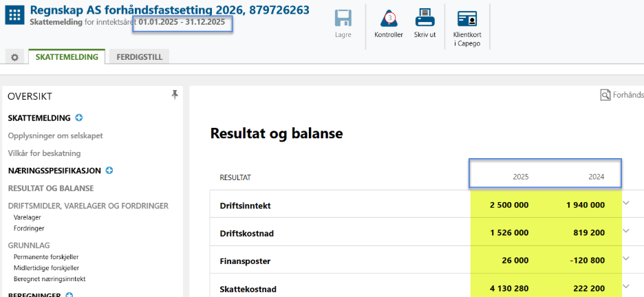Image resolution: width=644 pixels, height=297 pixels.
Task: Expand the Driftsinntekt row chevron
Action: pyautogui.click(x=626, y=203)
